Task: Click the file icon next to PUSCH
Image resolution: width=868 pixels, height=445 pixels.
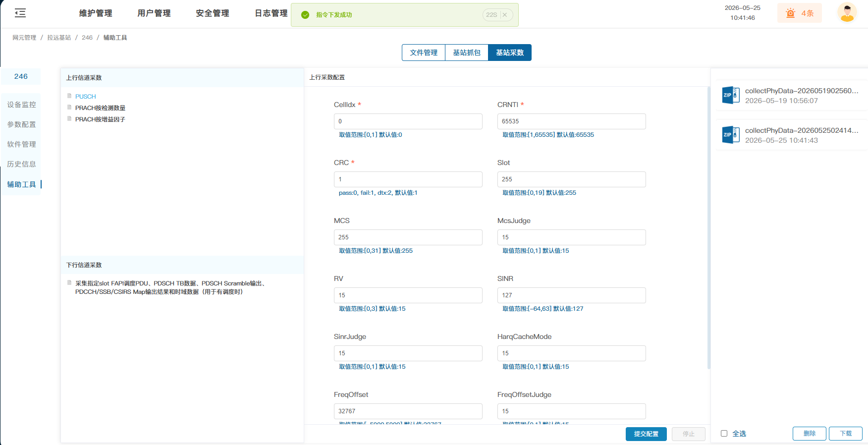Action: 69,96
